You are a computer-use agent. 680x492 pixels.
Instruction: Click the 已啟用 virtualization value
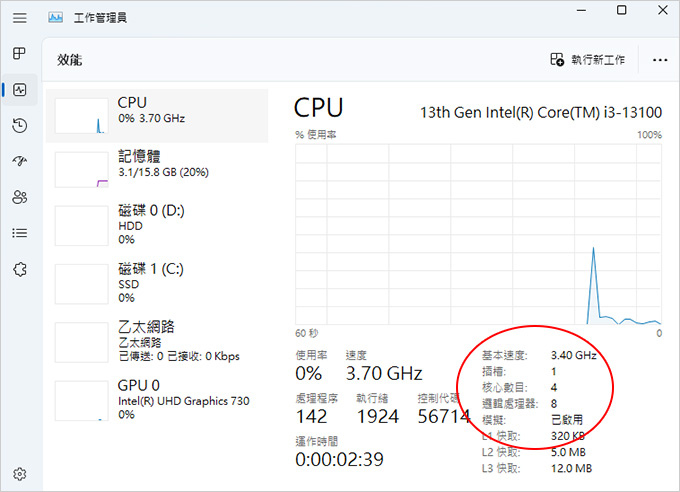(567, 420)
